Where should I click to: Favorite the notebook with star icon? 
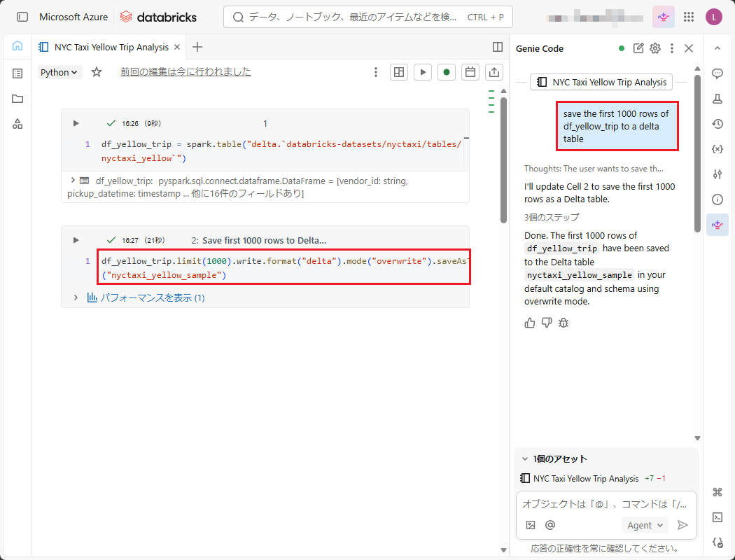coord(97,72)
